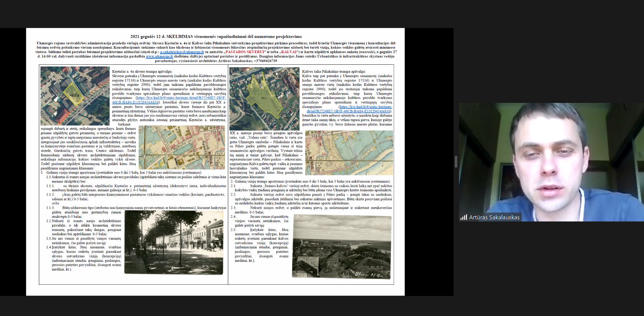Select the old Ukmergė panorama photograph
Screen dimensions: 644x316
342,247
